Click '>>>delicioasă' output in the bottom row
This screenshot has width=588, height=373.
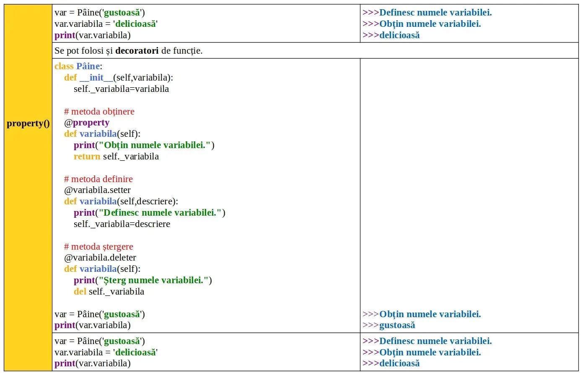(391, 363)
